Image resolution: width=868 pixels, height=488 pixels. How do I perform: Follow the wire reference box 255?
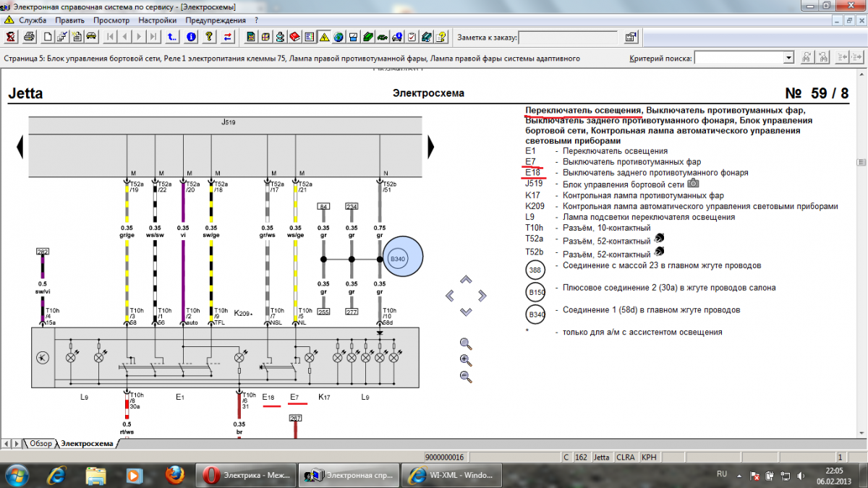coord(323,312)
